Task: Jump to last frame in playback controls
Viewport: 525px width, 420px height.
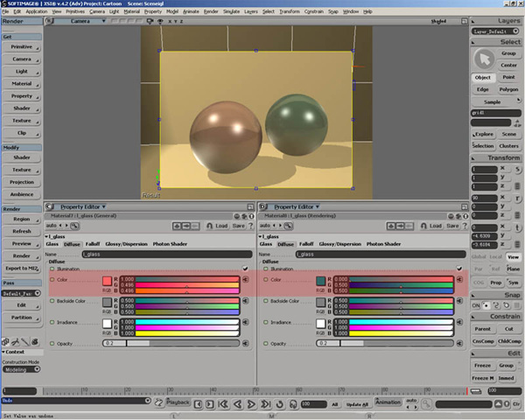Action: (x=266, y=404)
